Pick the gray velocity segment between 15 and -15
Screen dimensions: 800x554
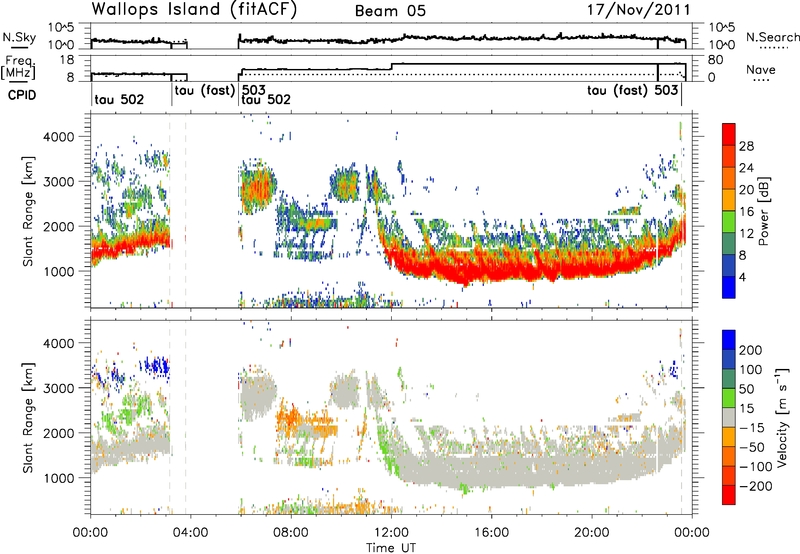coord(729,417)
